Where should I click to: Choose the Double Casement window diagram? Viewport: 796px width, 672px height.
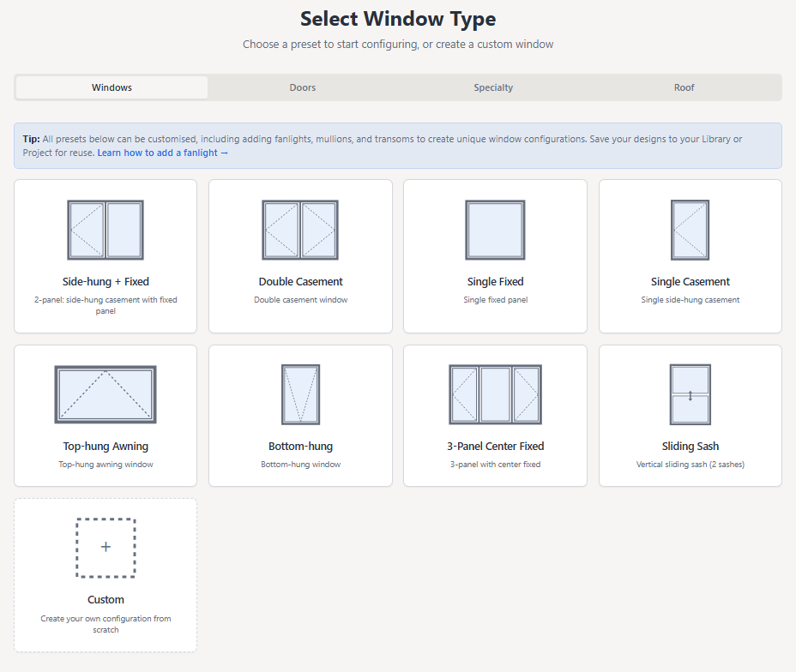point(300,230)
